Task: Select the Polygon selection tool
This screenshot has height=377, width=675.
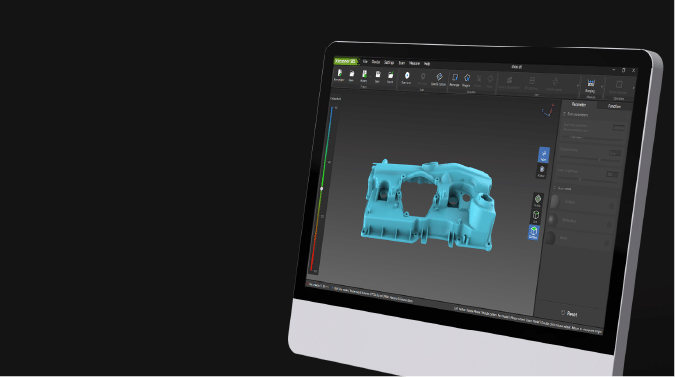Action: pos(467,80)
